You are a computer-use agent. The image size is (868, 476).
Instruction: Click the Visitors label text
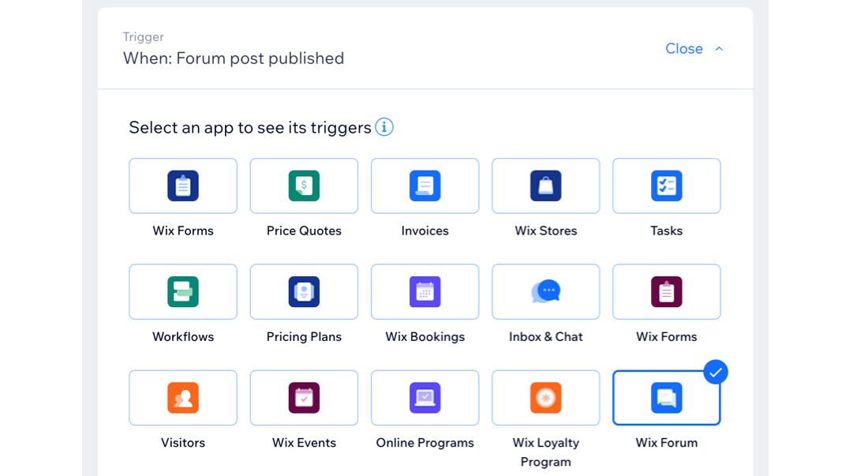(183, 443)
